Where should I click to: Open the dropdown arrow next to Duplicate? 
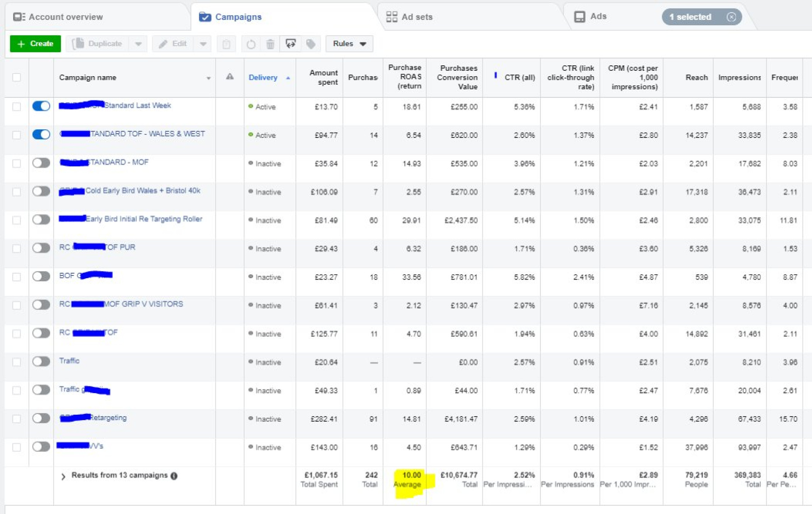pos(138,44)
